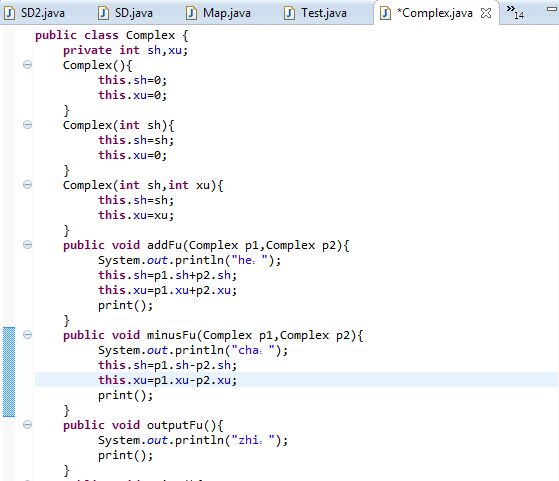This screenshot has width=559, height=481.
Task: Click 'this.xu=p1.xu+p2.xu;' in addFu
Action: [168, 290]
